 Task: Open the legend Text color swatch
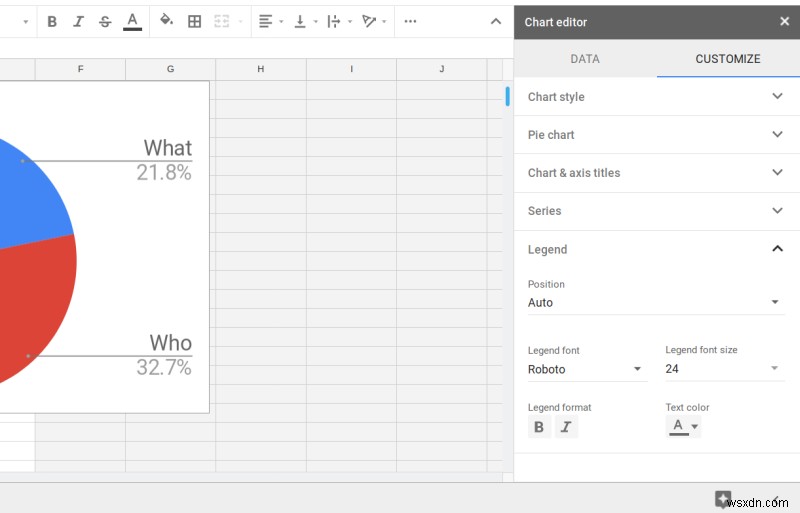(x=684, y=427)
